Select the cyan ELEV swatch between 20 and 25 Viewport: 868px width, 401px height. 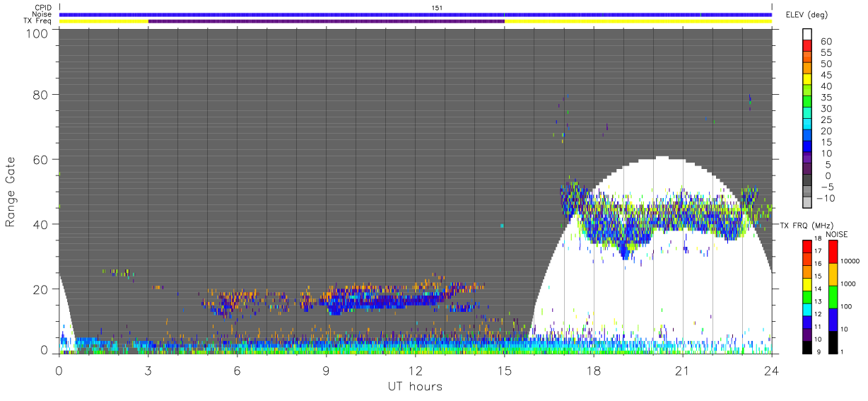808,124
